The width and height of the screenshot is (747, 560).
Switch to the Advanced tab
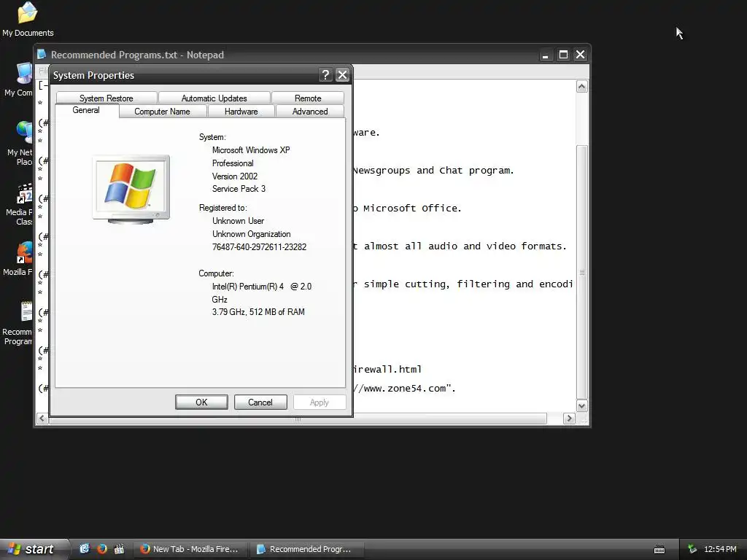click(x=310, y=112)
